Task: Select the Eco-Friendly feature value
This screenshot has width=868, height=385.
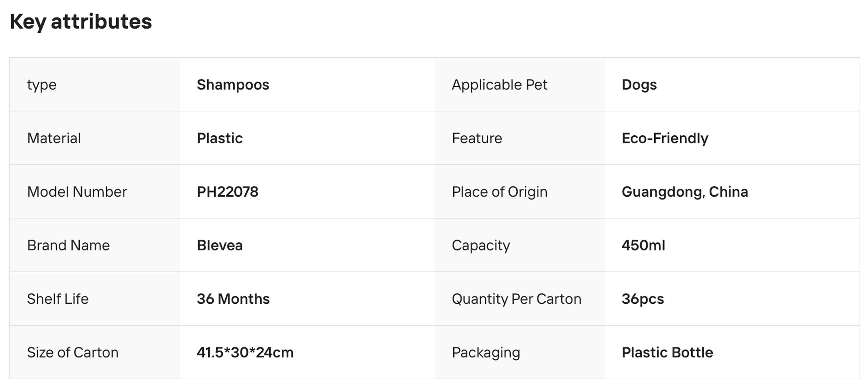Action: pos(665,138)
